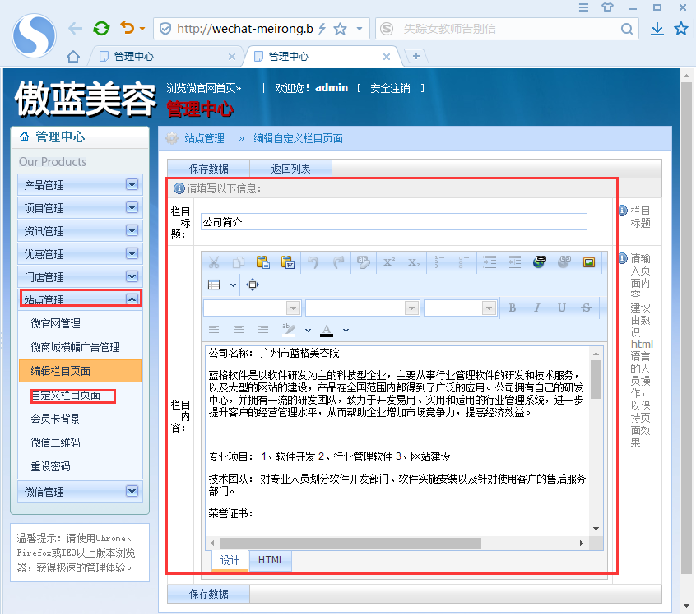
Task: Click the browser refresh icon
Action: coord(100,27)
